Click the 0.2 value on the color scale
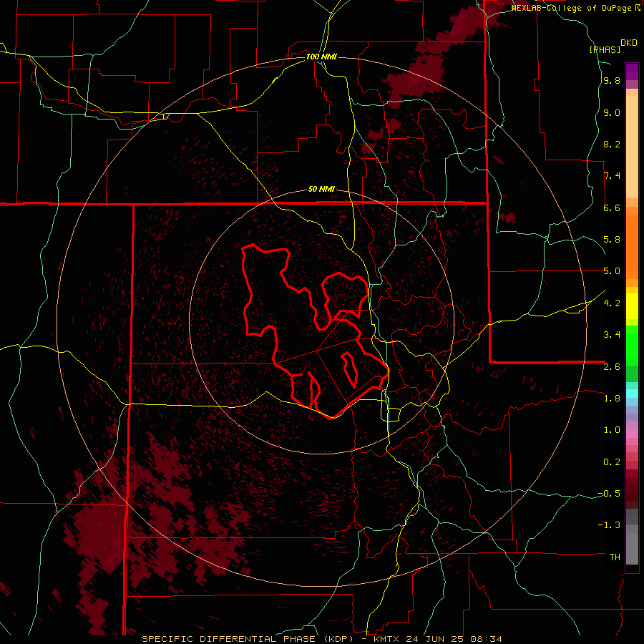 612,462
